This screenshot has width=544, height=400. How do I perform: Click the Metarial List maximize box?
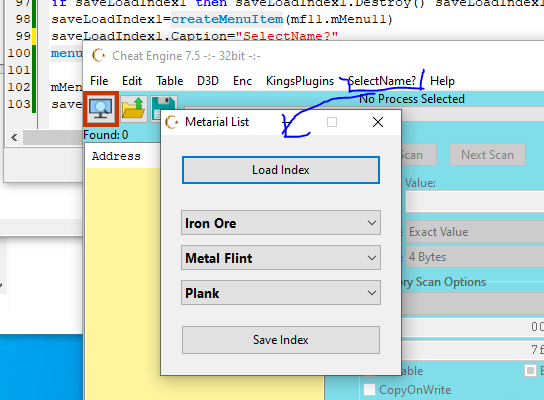pyautogui.click(x=332, y=122)
